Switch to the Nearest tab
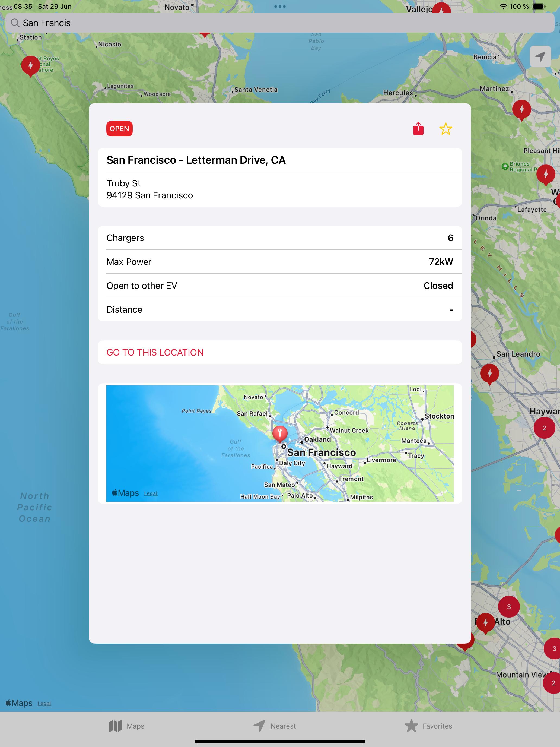The image size is (560, 747). (x=274, y=726)
